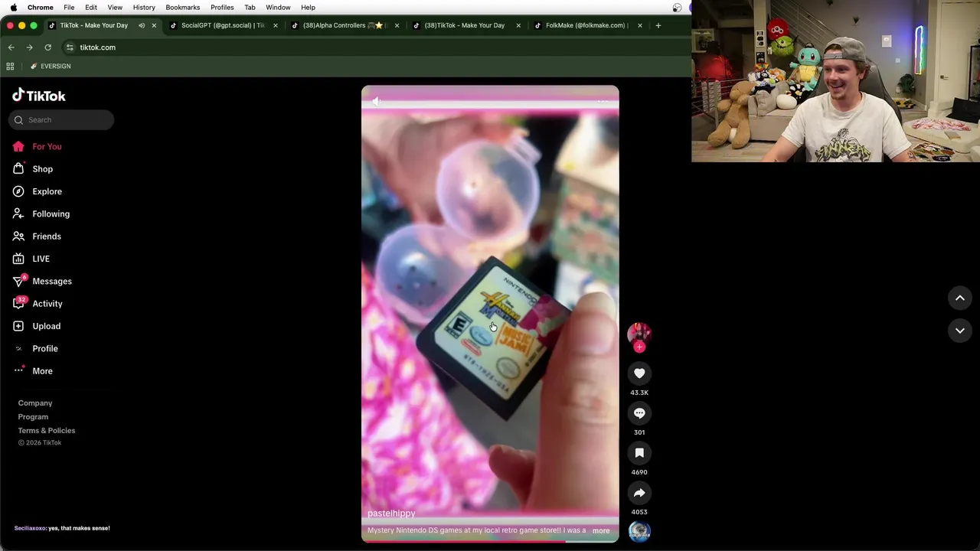Open Activity notifications
This screenshot has height=551, width=980.
(47, 304)
